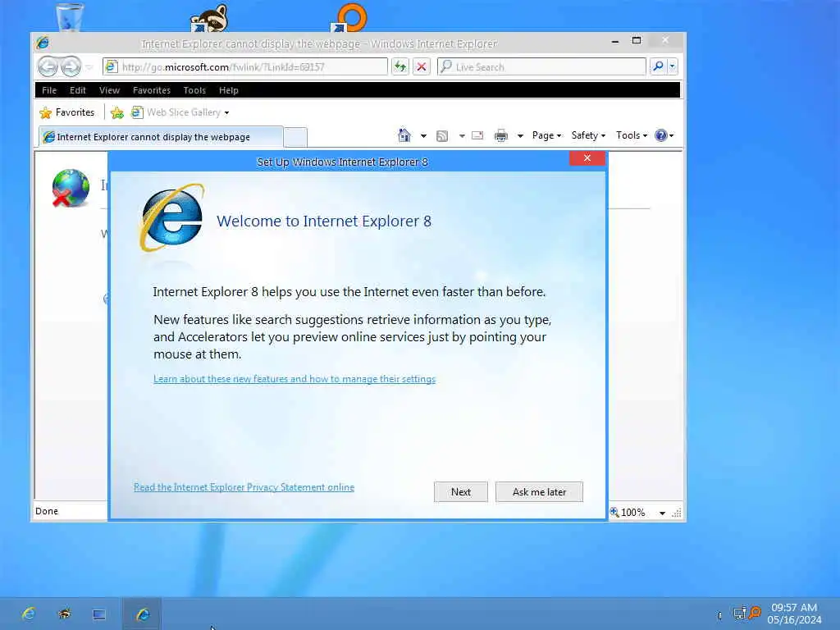Click the Help question mark icon
The height and width of the screenshot is (630, 840).
coord(661,135)
